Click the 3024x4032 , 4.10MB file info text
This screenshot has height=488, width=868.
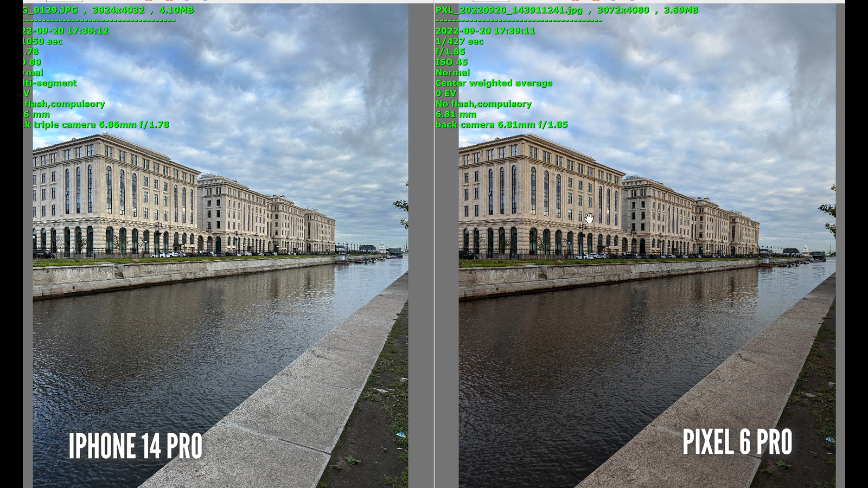coord(143,10)
